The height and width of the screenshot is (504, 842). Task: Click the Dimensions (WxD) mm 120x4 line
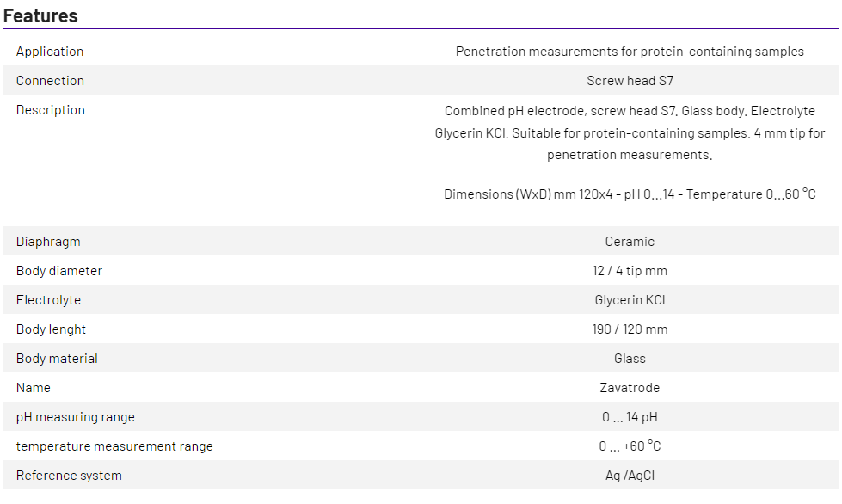coord(630,194)
